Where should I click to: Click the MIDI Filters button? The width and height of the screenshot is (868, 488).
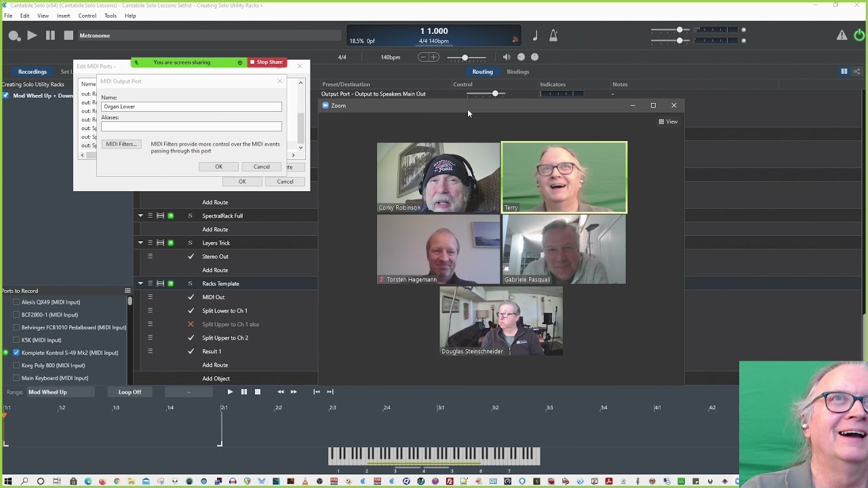[x=121, y=144]
